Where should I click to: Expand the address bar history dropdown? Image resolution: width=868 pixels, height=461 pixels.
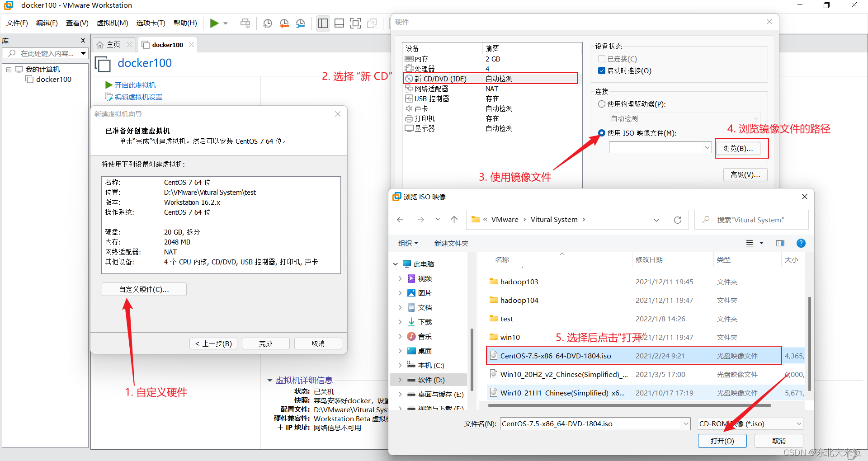656,220
